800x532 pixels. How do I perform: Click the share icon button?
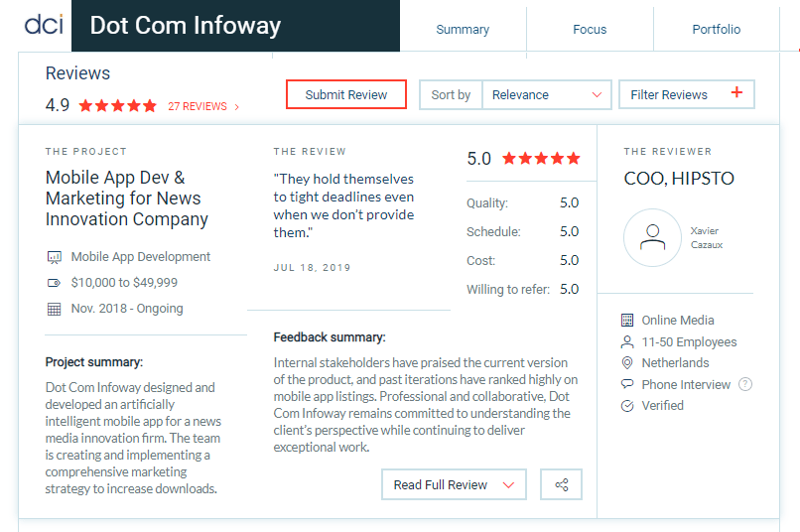point(561,484)
